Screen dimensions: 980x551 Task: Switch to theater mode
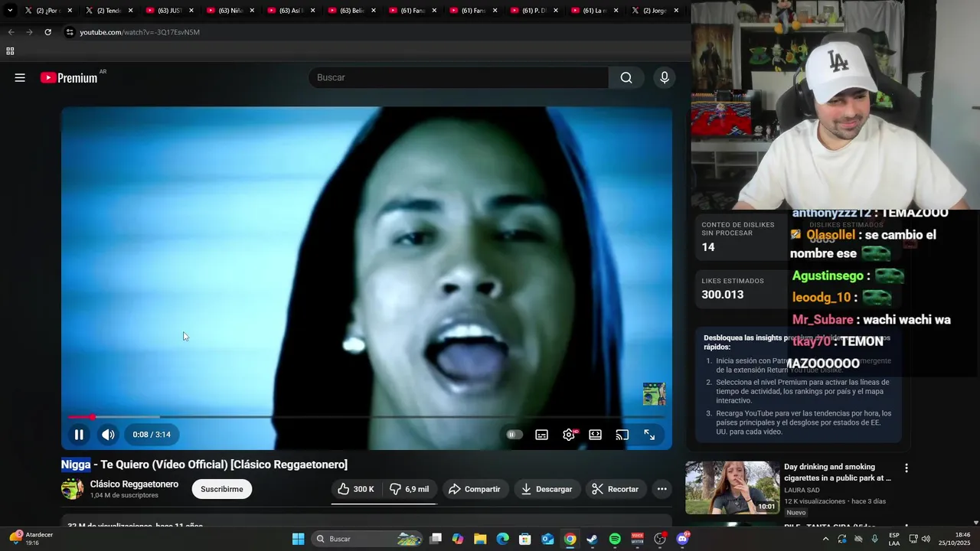[x=595, y=435]
